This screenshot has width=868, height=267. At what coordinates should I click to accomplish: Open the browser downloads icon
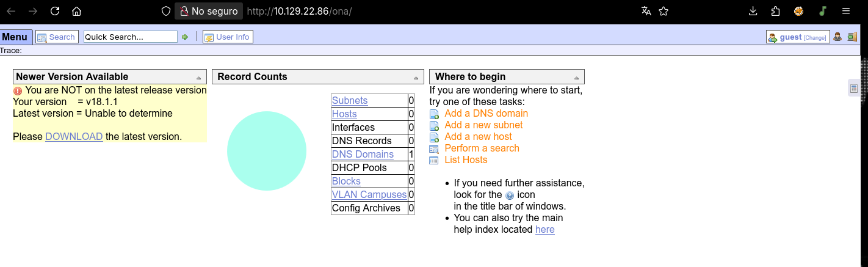pos(753,11)
